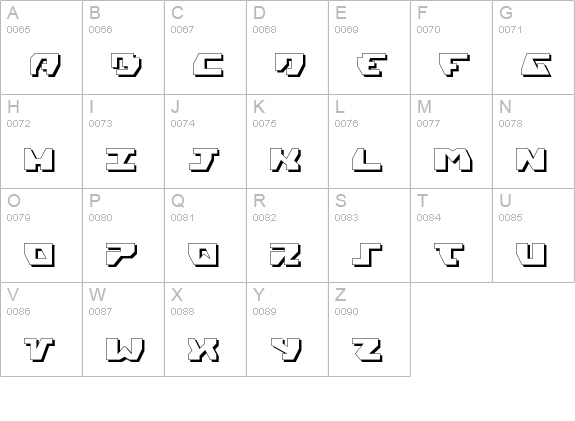The width and height of the screenshot is (575, 421).
Task: Click the letter S character shape
Action: point(367,255)
